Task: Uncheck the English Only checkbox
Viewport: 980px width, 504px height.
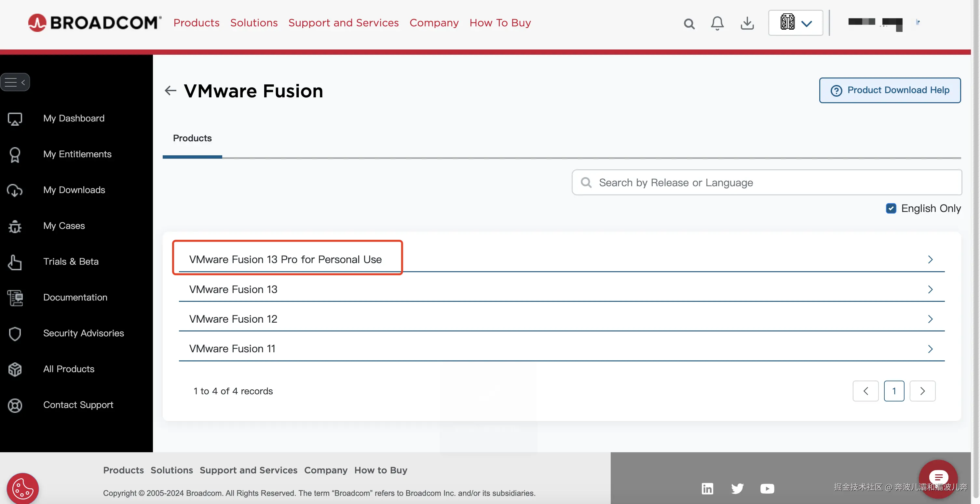Action: pyautogui.click(x=891, y=208)
